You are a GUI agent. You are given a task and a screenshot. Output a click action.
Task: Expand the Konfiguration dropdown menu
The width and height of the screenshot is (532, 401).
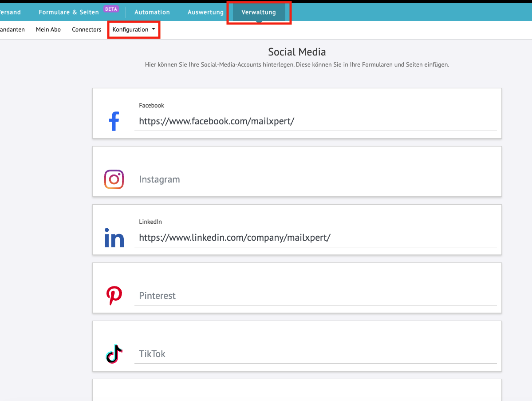coord(134,30)
